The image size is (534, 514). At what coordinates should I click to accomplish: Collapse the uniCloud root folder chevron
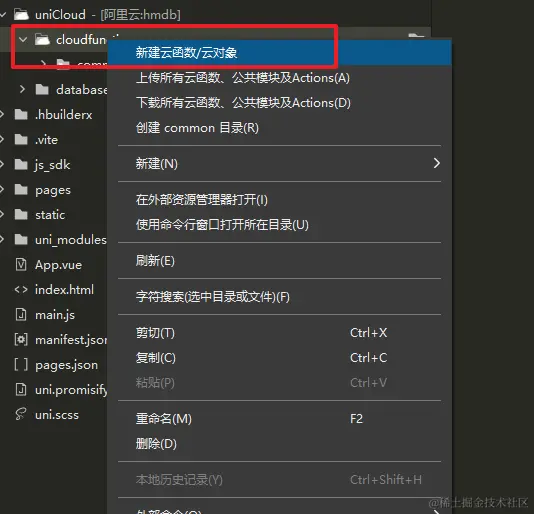(3, 15)
